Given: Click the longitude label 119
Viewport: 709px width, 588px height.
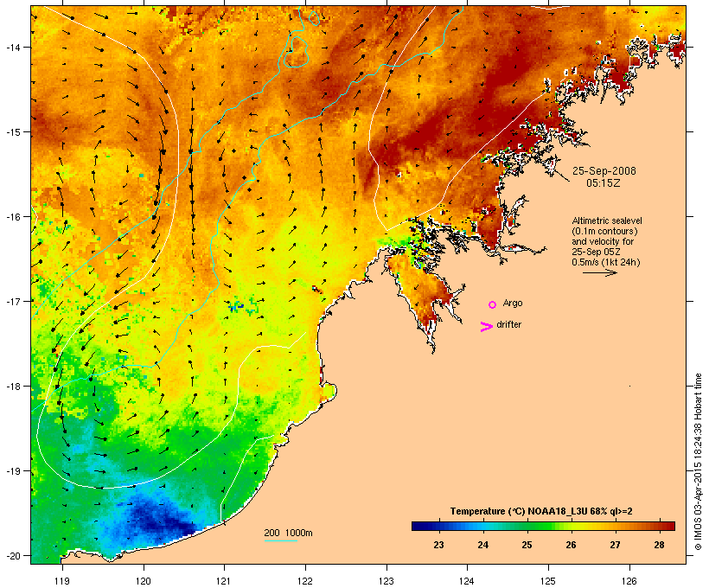Looking at the screenshot, I should click(62, 581).
